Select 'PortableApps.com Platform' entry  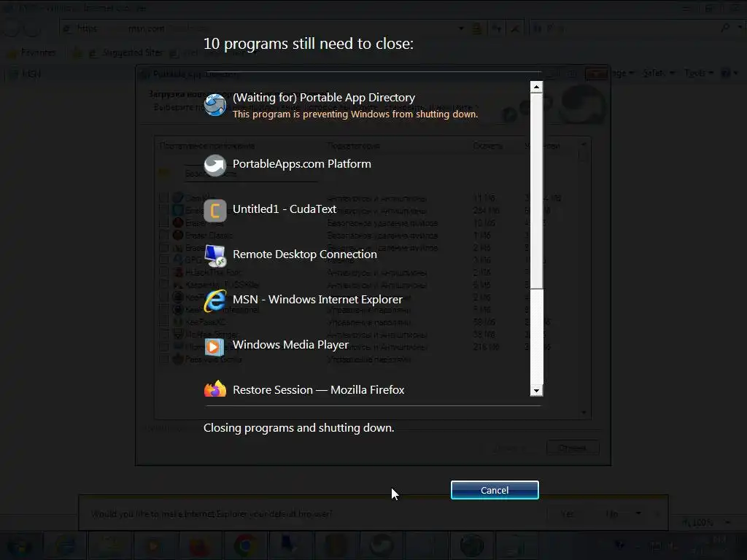tap(301, 164)
